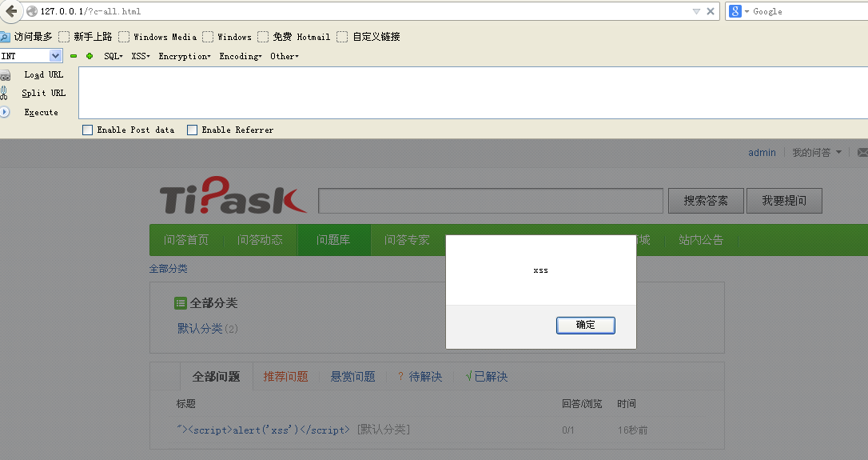Click the Split URL scissors icon

click(4, 93)
